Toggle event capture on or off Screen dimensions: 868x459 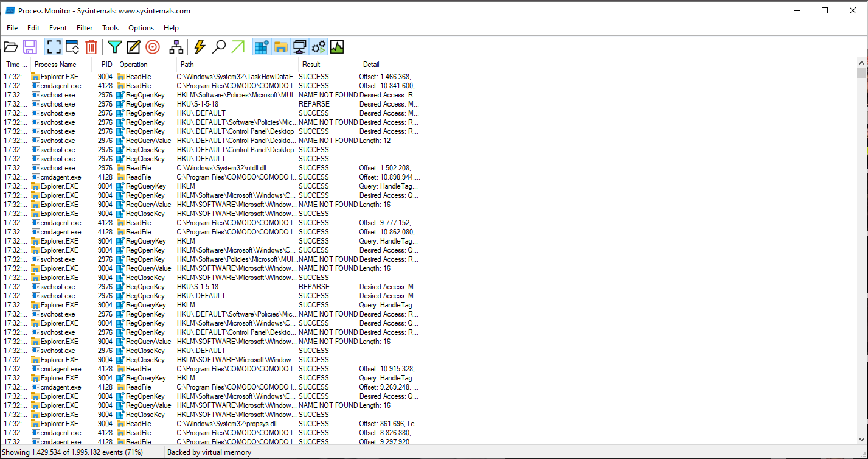point(54,47)
